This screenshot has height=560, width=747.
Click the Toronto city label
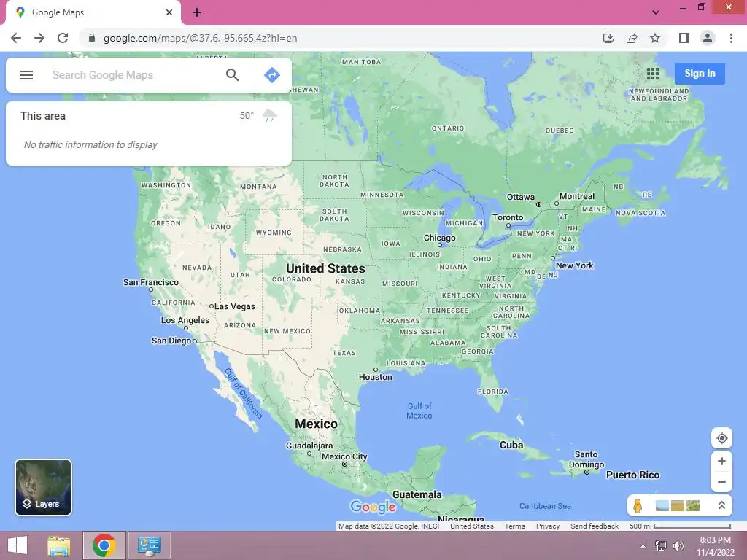(x=508, y=217)
